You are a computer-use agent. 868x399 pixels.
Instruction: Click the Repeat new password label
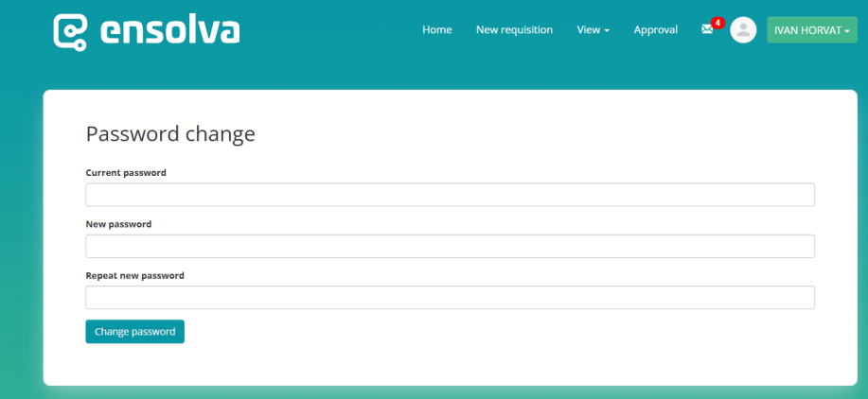pos(134,275)
